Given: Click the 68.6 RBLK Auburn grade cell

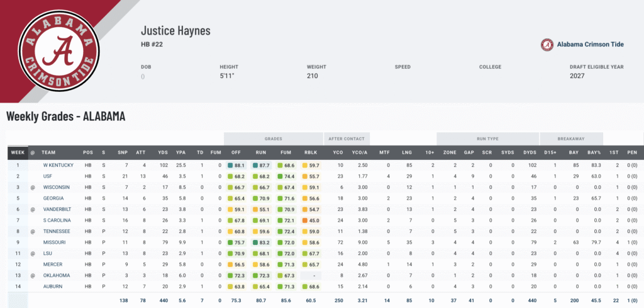Looking at the screenshot, I should coord(311,286).
